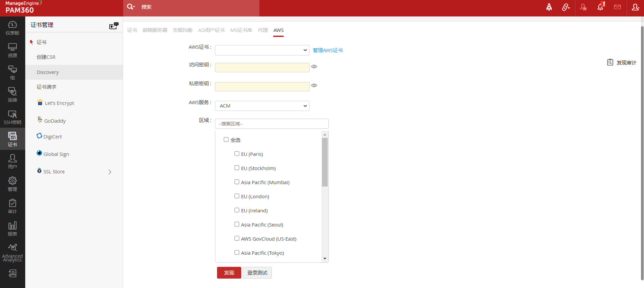This screenshot has width=644, height=288.
Task: Open the 审计 audit section
Action: pos(12,206)
